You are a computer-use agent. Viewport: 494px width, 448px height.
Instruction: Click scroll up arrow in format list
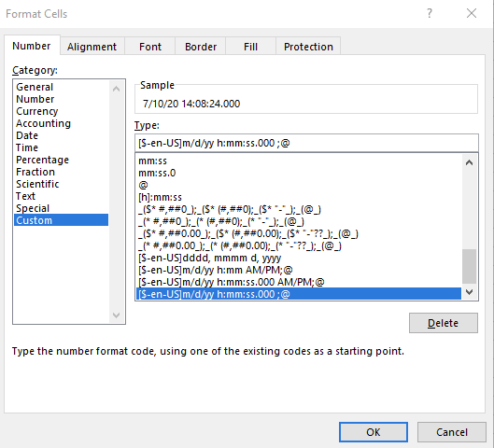pos(469,162)
